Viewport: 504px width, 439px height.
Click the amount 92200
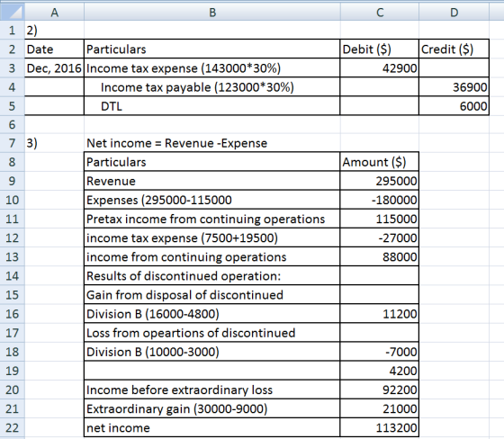pyautogui.click(x=380, y=390)
